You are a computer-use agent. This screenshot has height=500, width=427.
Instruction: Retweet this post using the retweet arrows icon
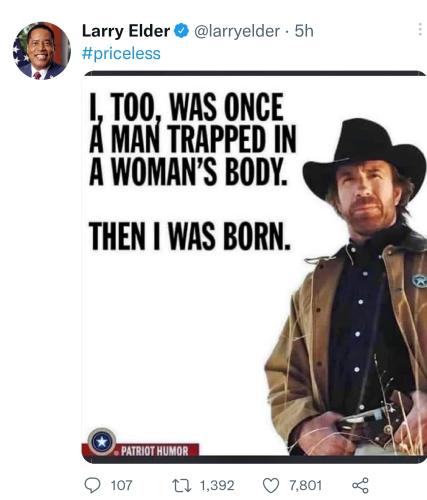[x=182, y=485]
